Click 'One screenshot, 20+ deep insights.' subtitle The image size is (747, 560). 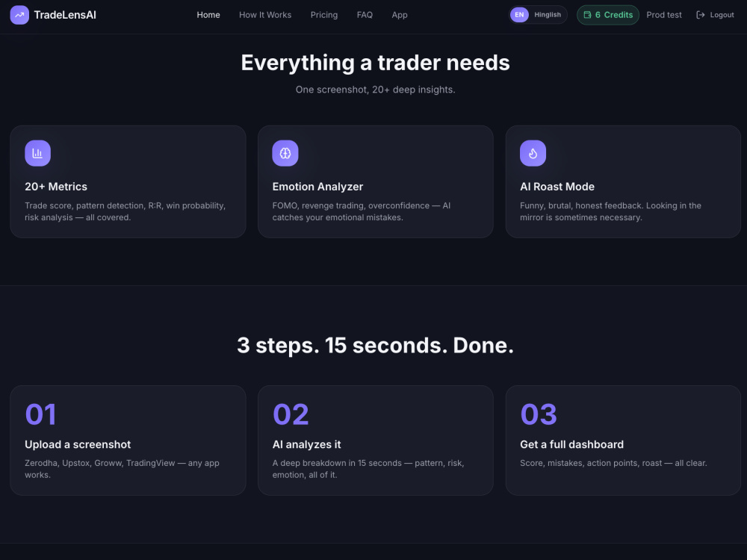[x=376, y=90]
